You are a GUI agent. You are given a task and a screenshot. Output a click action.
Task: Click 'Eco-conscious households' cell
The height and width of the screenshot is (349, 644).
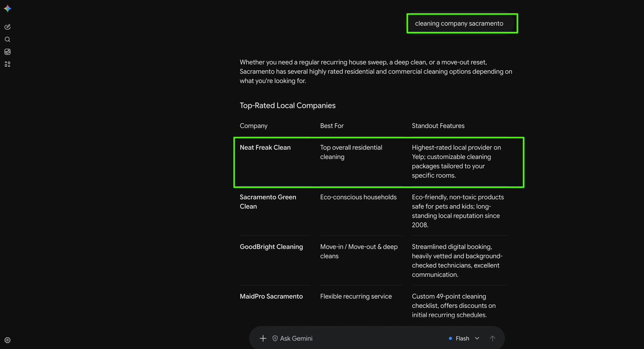point(359,197)
